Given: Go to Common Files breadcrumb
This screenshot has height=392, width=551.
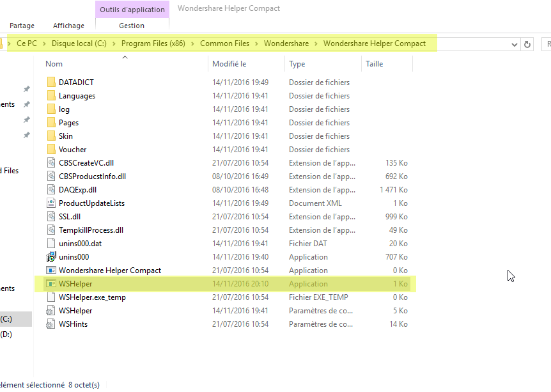Looking at the screenshot, I should pos(224,43).
